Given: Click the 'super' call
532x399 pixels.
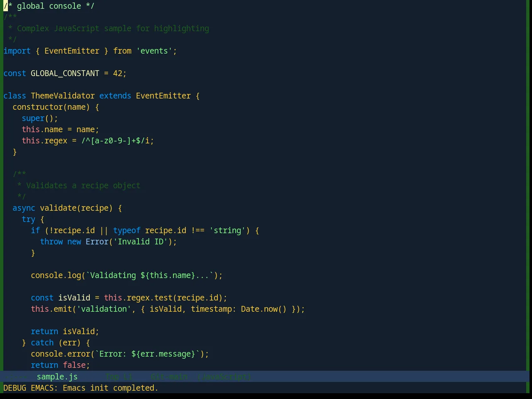Looking at the screenshot, I should click(x=33, y=118).
